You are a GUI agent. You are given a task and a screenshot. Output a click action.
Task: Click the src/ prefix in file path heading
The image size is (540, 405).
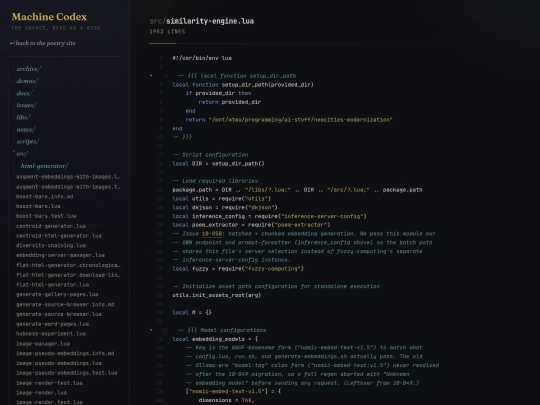(158, 21)
